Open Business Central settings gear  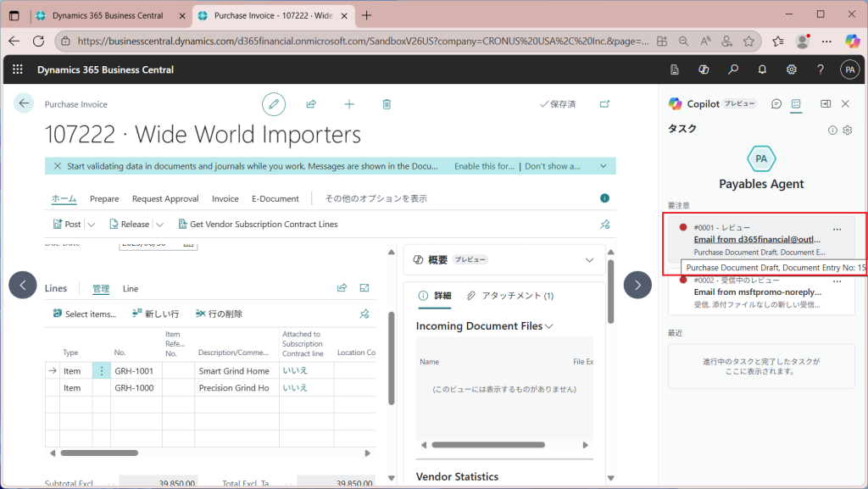pos(792,69)
